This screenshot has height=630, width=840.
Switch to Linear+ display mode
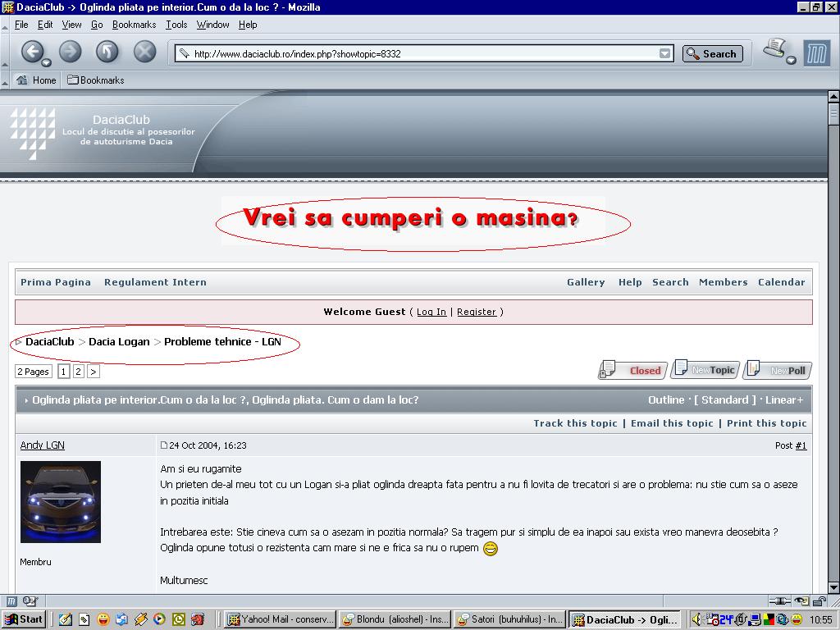[784, 400]
